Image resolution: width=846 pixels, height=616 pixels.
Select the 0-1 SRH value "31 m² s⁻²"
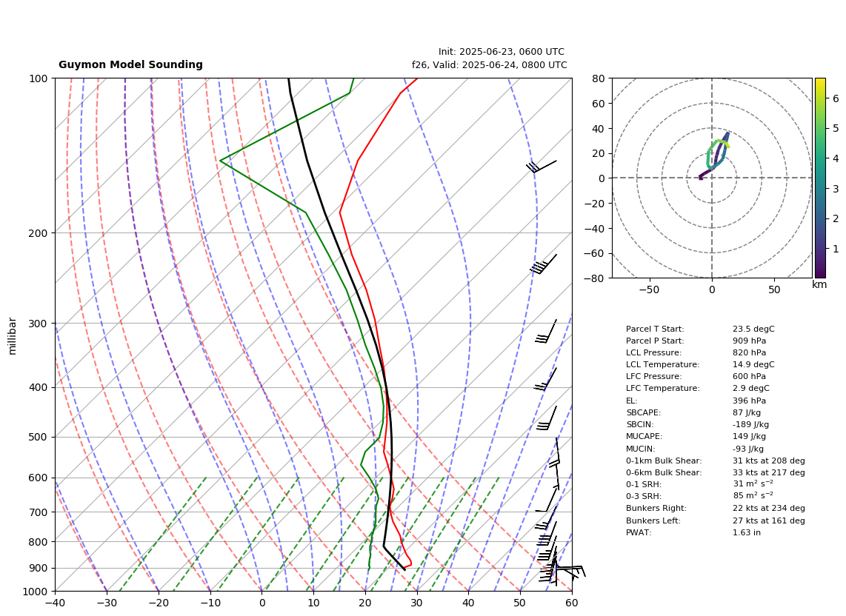point(753,484)
